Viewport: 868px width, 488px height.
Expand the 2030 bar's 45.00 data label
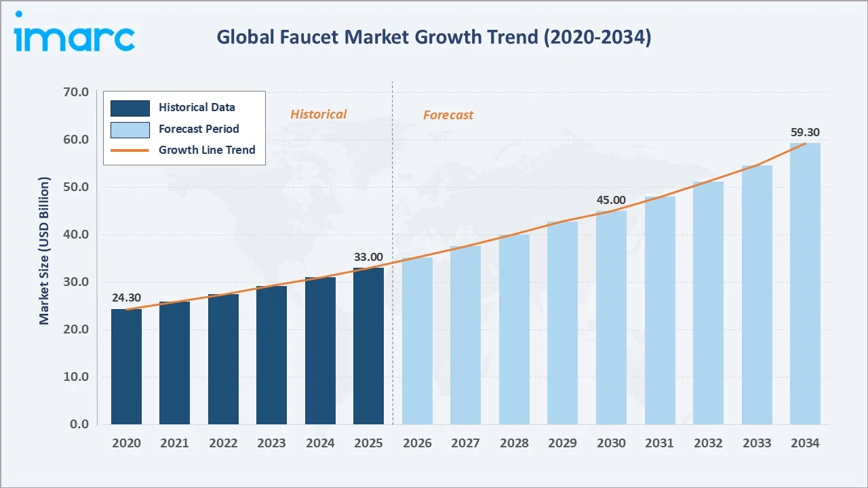[x=611, y=200]
